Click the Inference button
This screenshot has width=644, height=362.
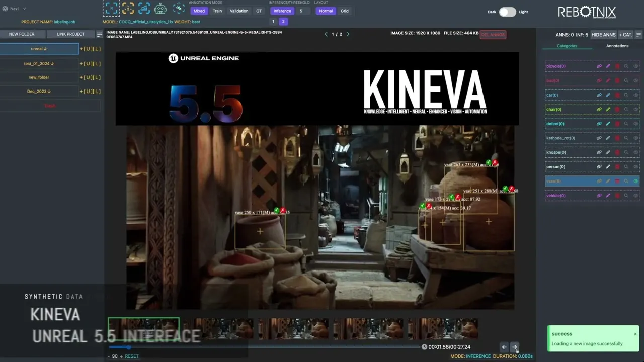click(x=282, y=11)
